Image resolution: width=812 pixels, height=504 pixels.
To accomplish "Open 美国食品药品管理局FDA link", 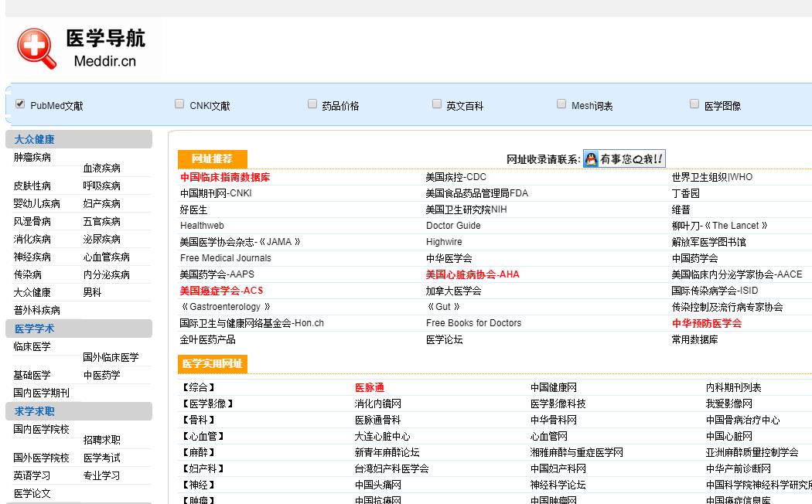I will click(477, 193).
